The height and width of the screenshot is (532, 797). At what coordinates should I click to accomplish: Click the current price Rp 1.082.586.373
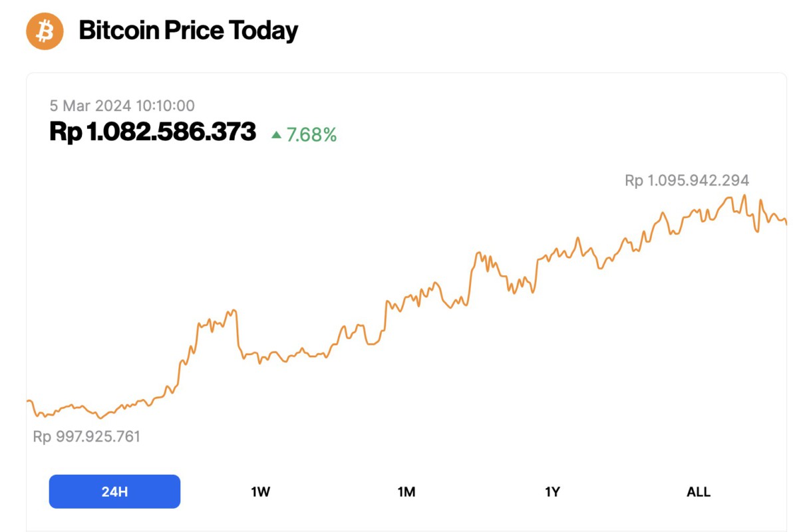[152, 132]
